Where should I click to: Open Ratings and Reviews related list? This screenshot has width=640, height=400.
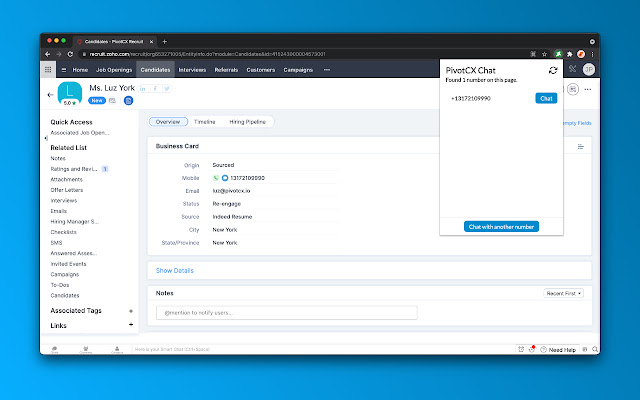tap(74, 169)
